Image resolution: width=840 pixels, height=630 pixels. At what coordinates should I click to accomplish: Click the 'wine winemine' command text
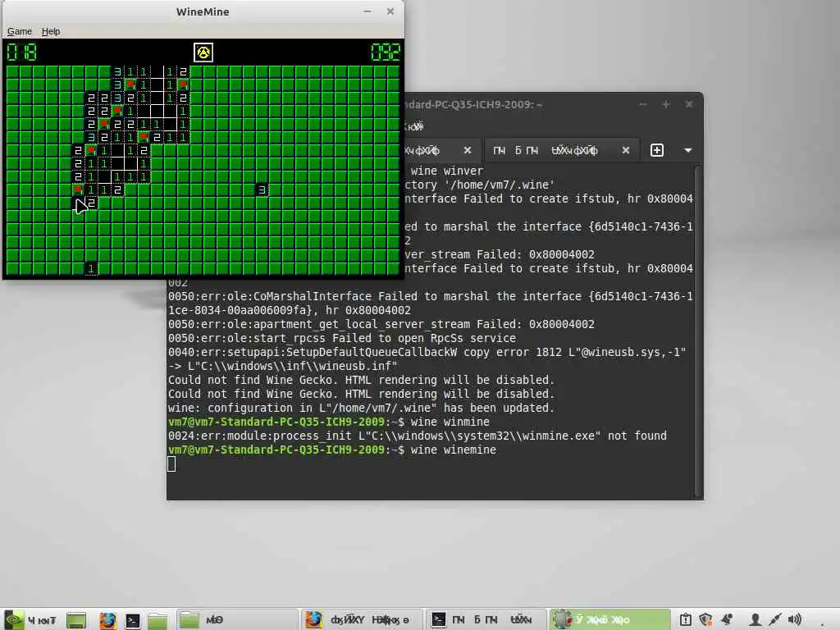pos(453,450)
